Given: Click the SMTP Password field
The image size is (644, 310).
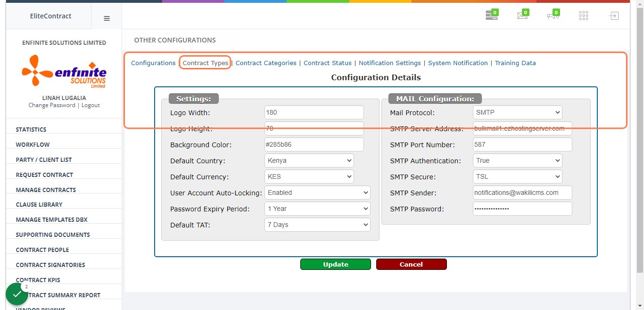Looking at the screenshot, I should (522, 209).
